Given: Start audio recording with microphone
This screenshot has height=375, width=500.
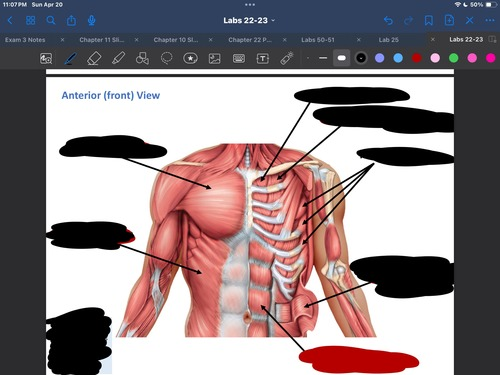Looking at the screenshot, I should pos(91,21).
